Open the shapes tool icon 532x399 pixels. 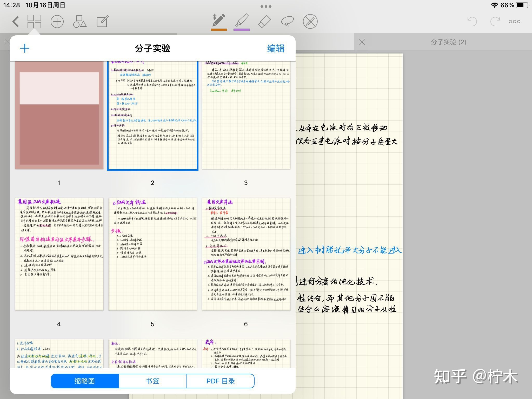80,22
